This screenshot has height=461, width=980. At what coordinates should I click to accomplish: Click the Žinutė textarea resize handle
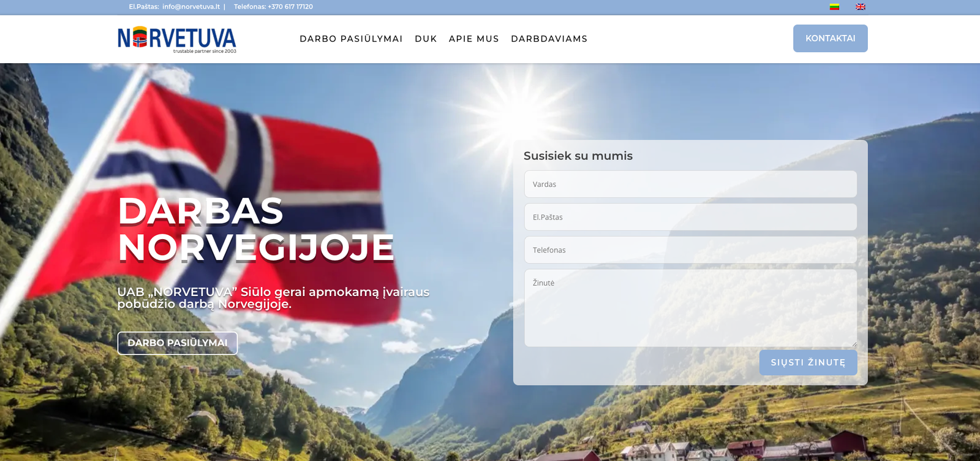click(854, 344)
